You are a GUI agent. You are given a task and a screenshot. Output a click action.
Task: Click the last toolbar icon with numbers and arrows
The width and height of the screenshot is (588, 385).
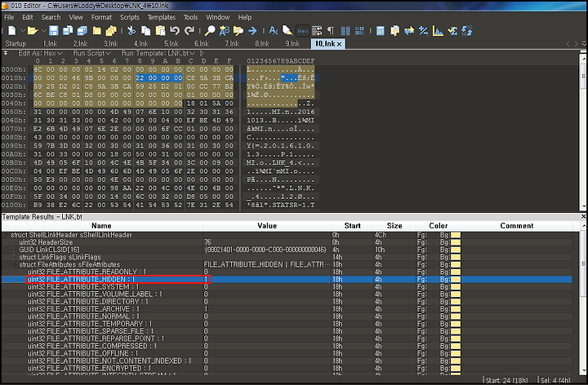[467, 31]
